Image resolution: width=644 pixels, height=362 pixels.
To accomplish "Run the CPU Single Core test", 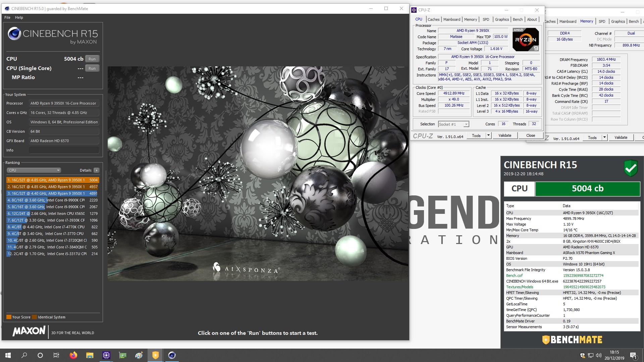I will (x=92, y=68).
